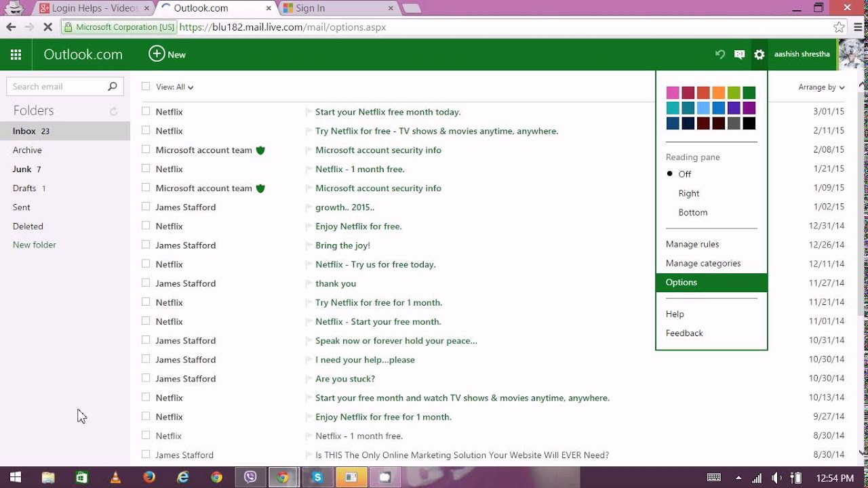868x488 pixels.
Task: Click the plus icon for New email
Action: tap(157, 54)
